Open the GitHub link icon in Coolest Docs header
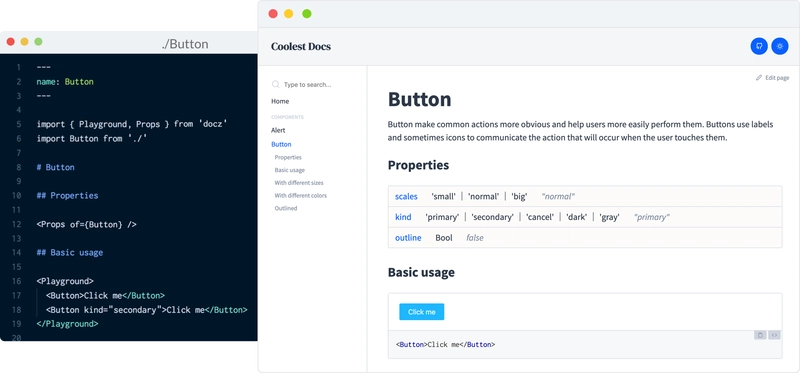 pyautogui.click(x=759, y=46)
